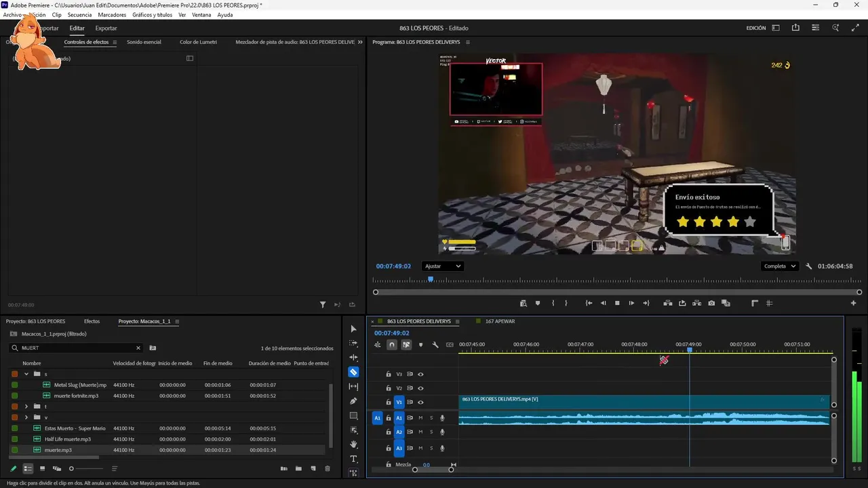The height and width of the screenshot is (488, 868).
Task: Select the Razor tool in the toolbar
Action: [353, 372]
